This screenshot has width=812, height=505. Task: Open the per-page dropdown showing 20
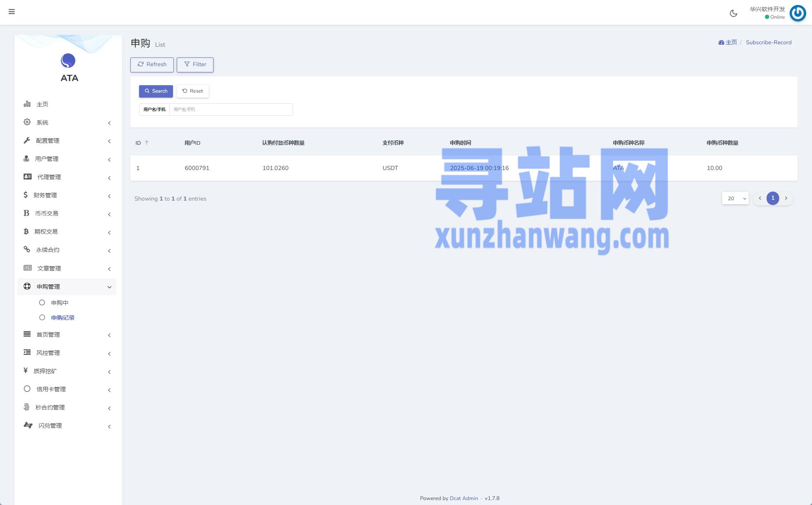click(x=735, y=199)
